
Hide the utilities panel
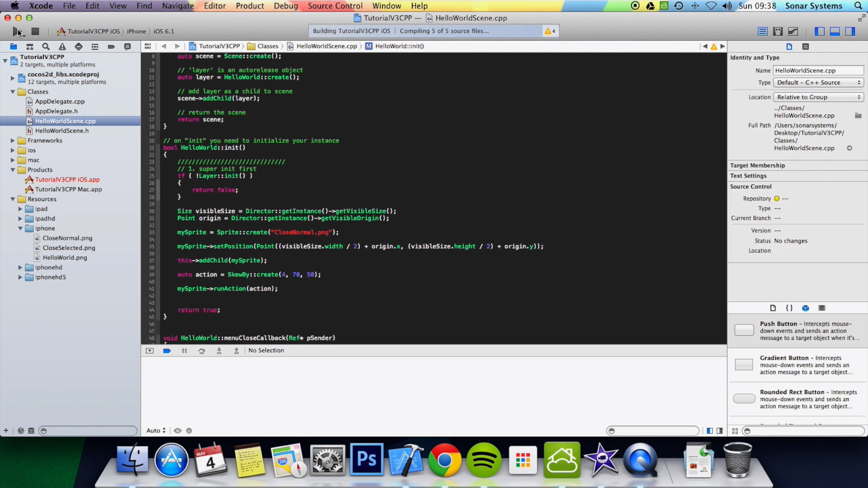tap(850, 31)
